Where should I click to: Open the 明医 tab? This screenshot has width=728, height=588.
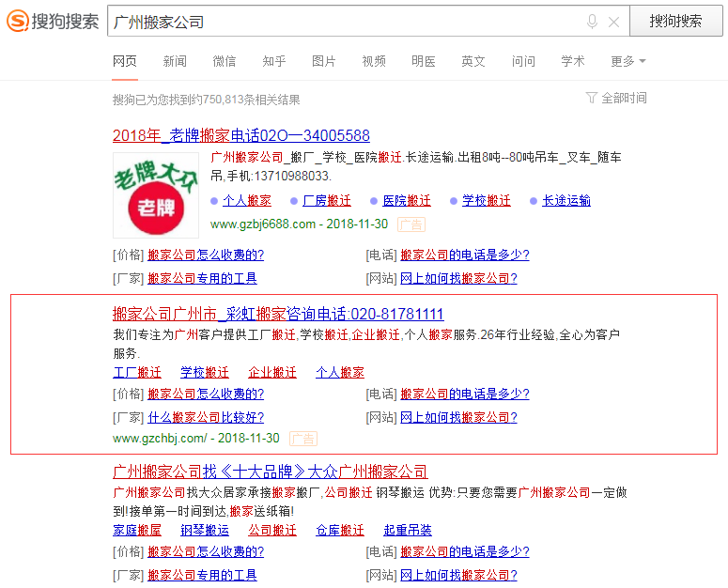pyautogui.click(x=424, y=61)
